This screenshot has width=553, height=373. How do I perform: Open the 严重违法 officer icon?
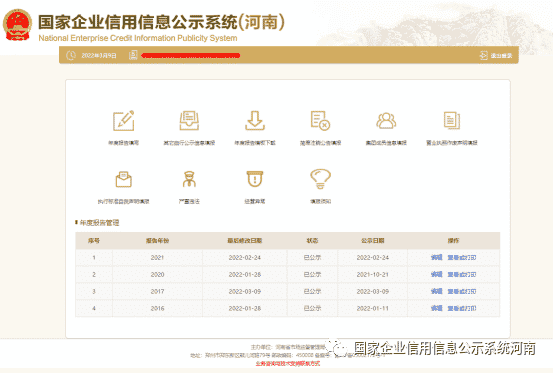click(x=189, y=179)
